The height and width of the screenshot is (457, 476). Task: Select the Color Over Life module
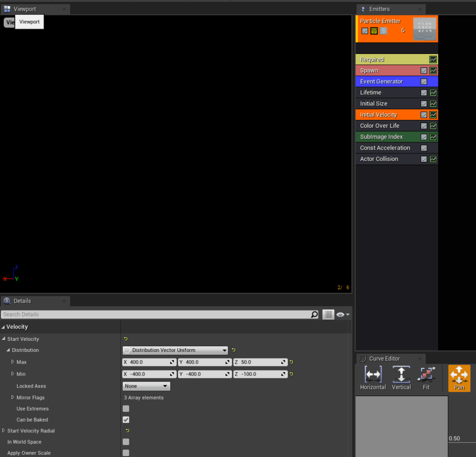click(380, 126)
